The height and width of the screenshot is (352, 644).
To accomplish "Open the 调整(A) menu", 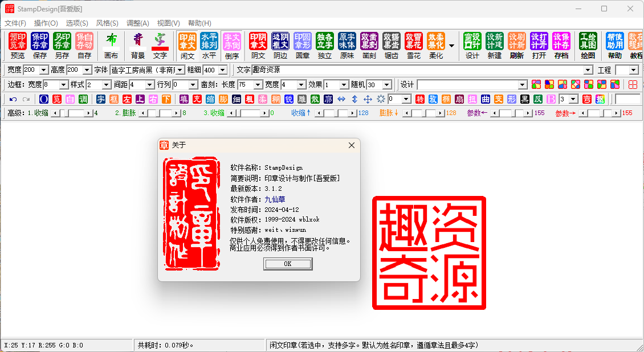I will click(138, 23).
